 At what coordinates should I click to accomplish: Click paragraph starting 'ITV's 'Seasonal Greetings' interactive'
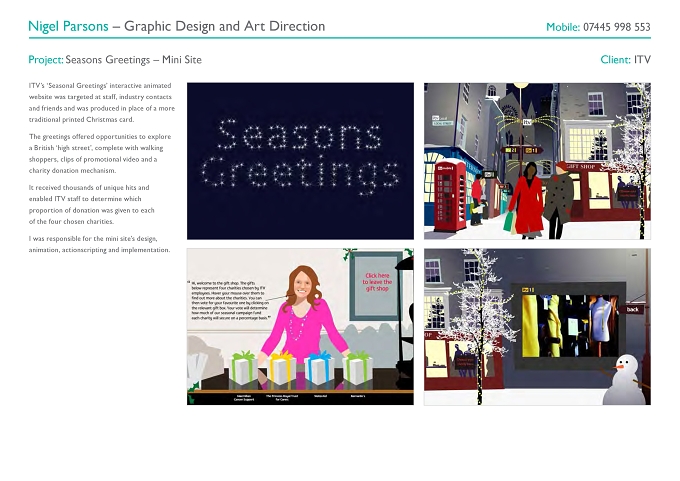[x=102, y=102]
